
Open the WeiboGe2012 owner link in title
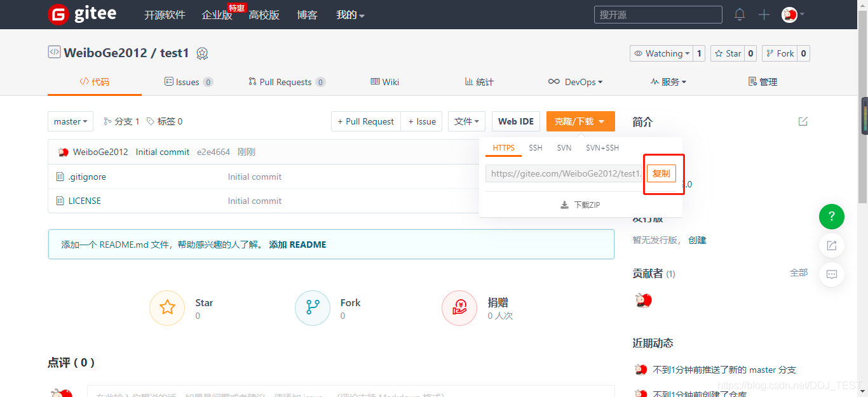(x=105, y=53)
